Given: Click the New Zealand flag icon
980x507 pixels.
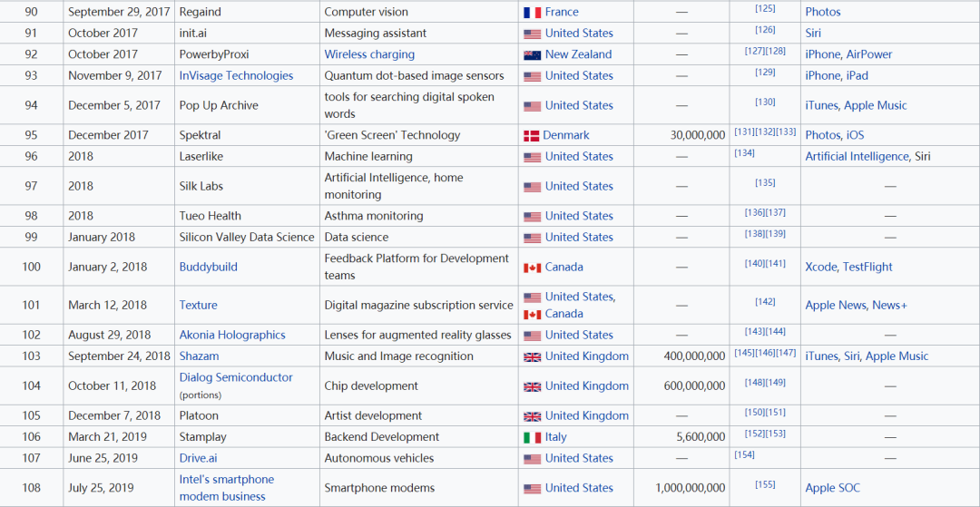Looking at the screenshot, I should (x=532, y=54).
